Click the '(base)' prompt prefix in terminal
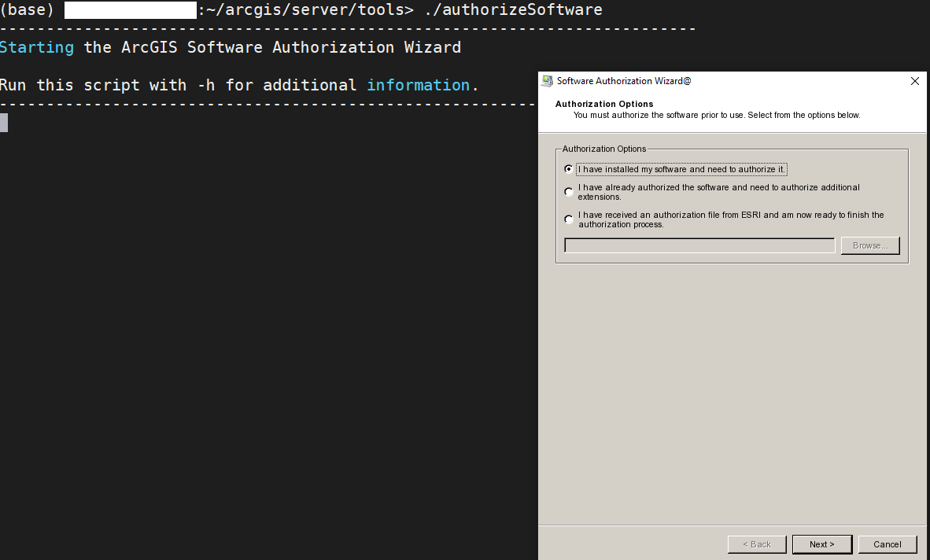Viewport: 930px width, 560px height. tap(28, 10)
